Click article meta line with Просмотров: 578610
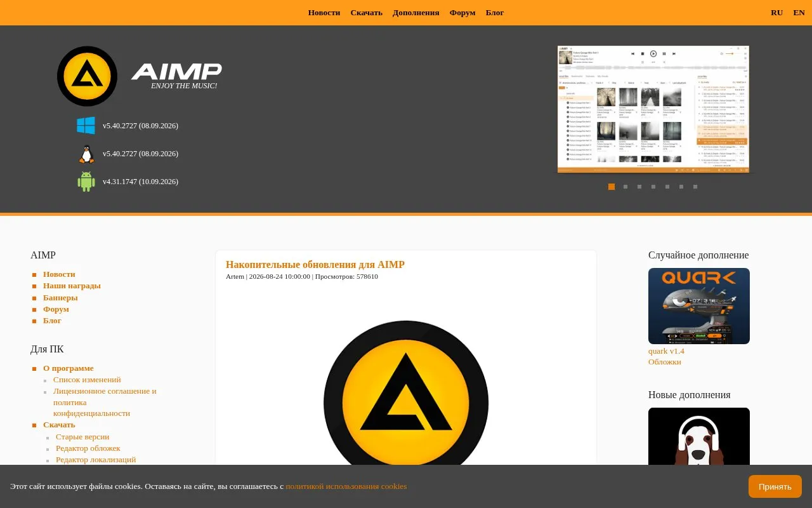This screenshot has height=508, width=812. pyautogui.click(x=302, y=276)
